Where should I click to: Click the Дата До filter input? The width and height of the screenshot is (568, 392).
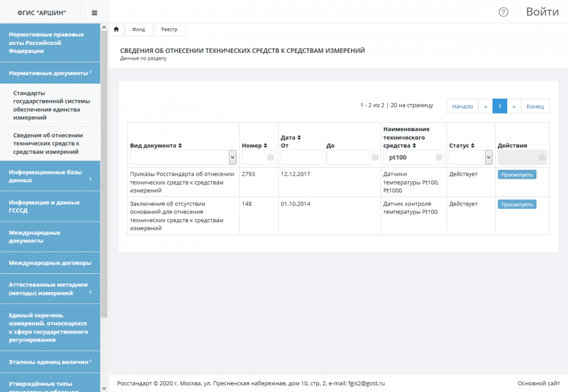pos(349,157)
